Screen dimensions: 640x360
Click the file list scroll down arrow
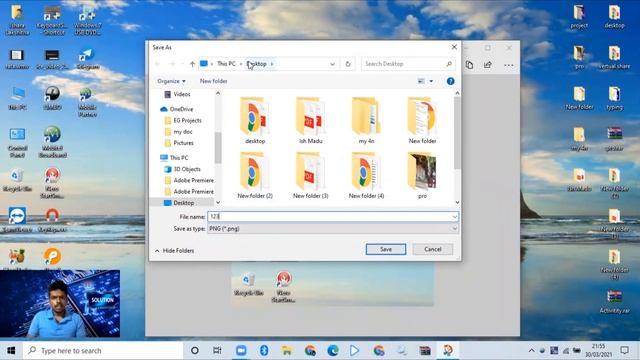click(x=457, y=202)
